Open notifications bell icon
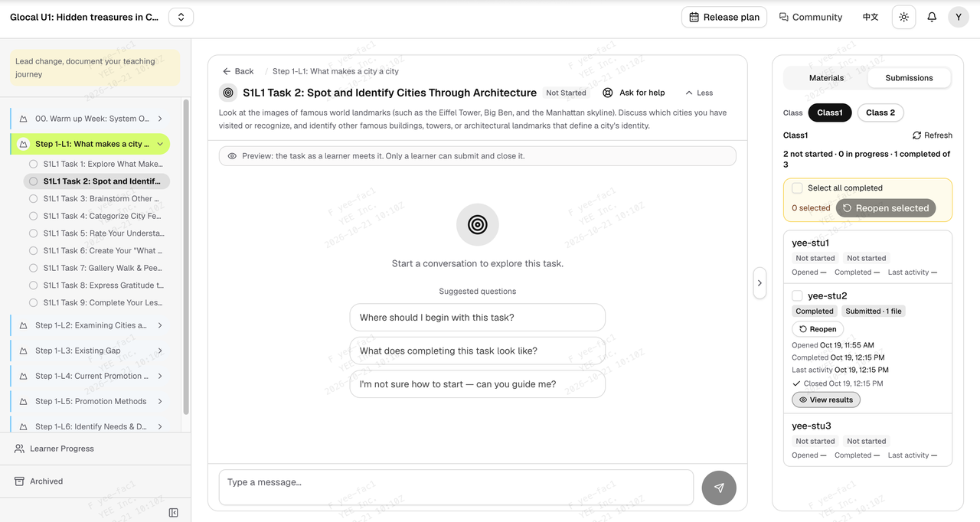 932,17
